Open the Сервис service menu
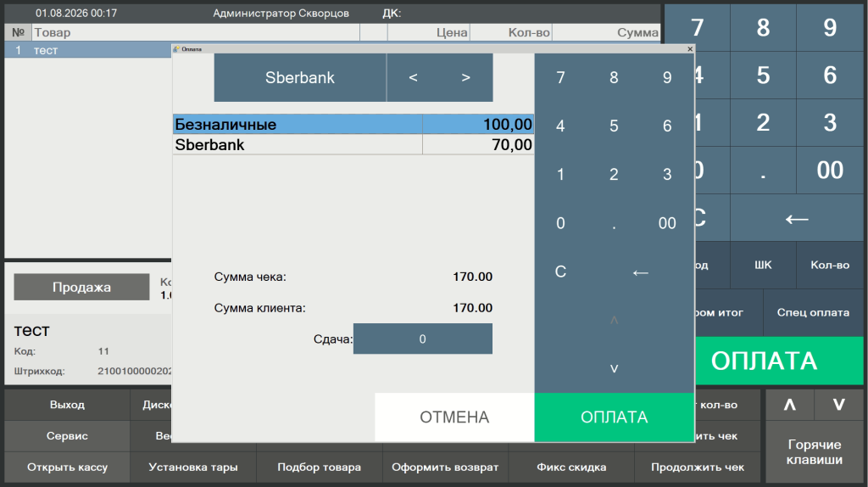 pos(67,436)
